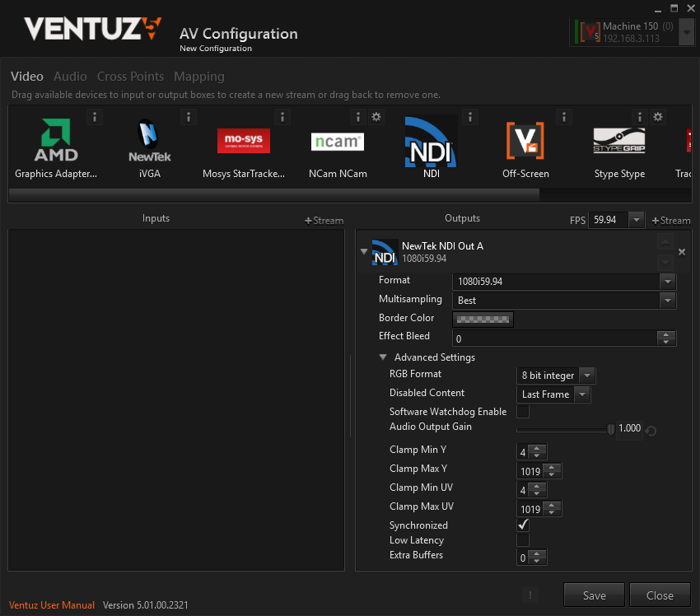The width and height of the screenshot is (700, 616).
Task: Select the NDI device icon
Action: [x=431, y=142]
